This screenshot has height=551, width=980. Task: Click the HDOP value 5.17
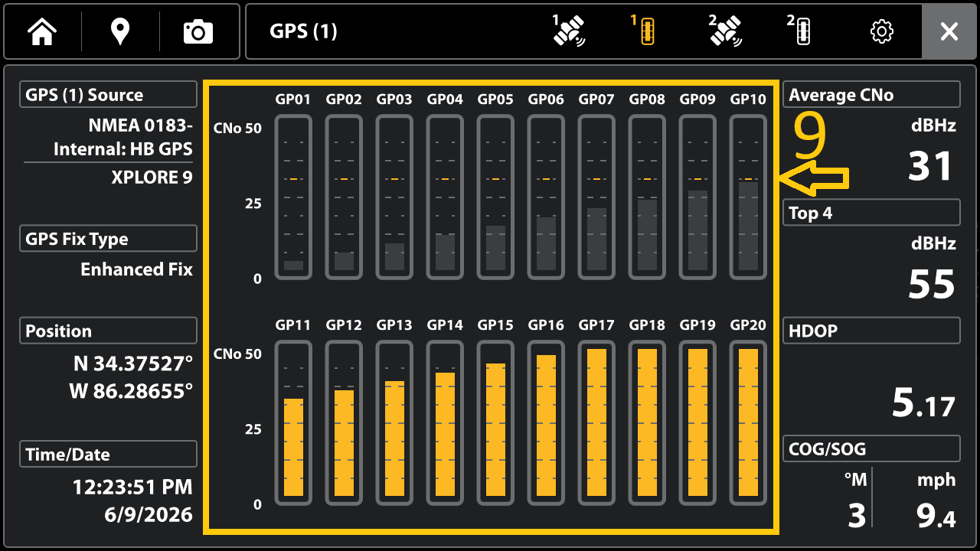924,403
